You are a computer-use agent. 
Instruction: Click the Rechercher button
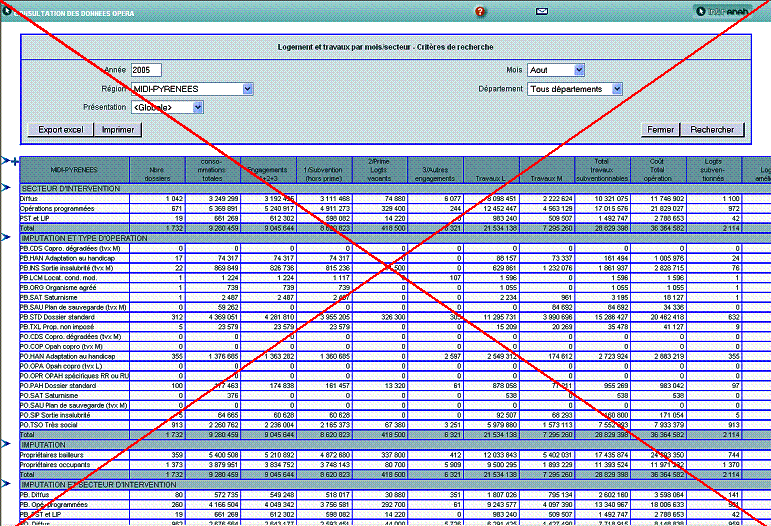click(712, 130)
